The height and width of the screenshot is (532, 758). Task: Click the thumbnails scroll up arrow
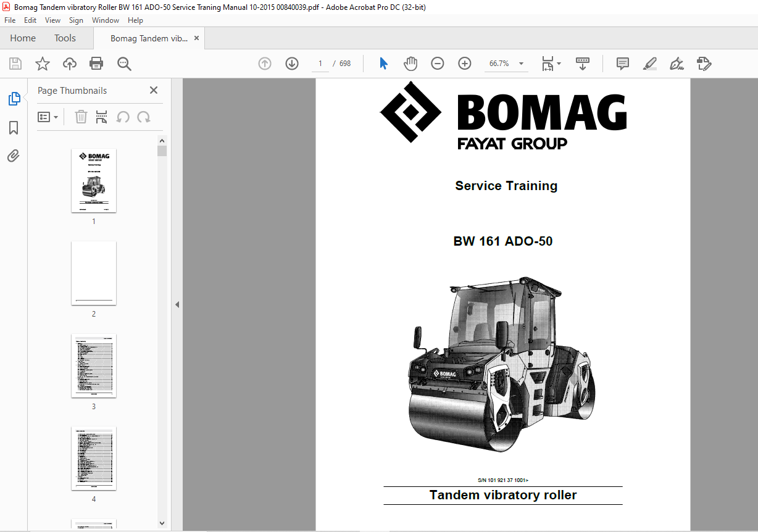coord(162,141)
